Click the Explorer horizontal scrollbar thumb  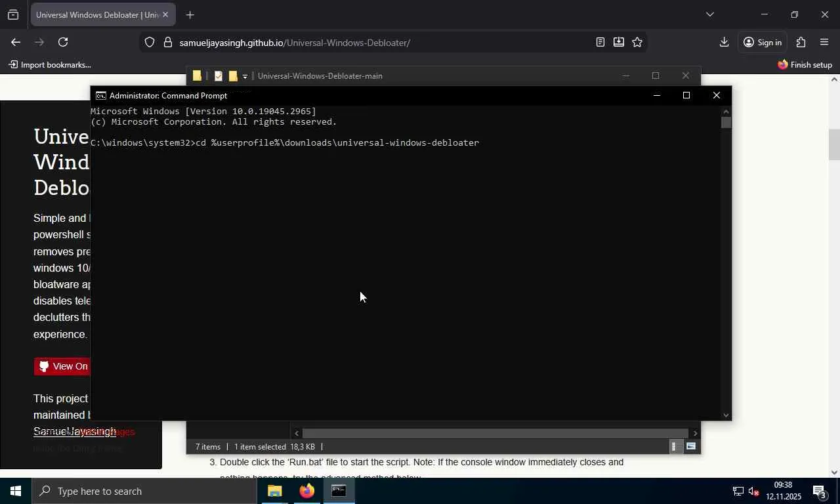point(495,433)
